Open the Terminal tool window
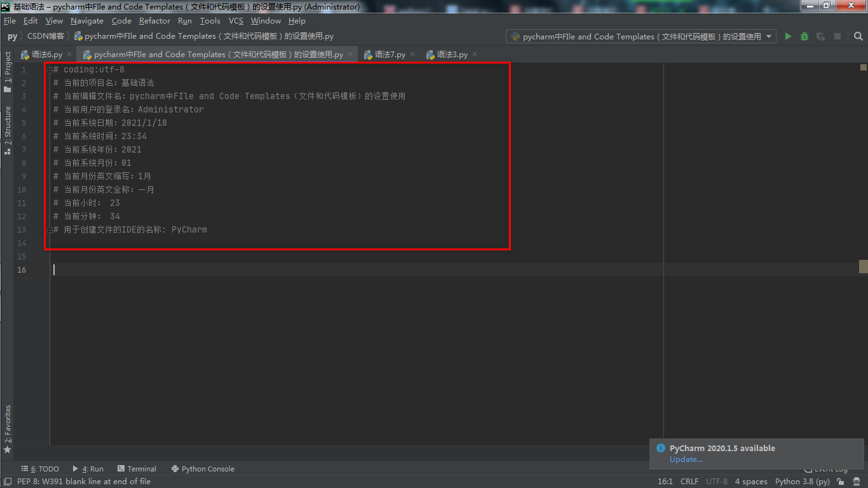 [137, 469]
